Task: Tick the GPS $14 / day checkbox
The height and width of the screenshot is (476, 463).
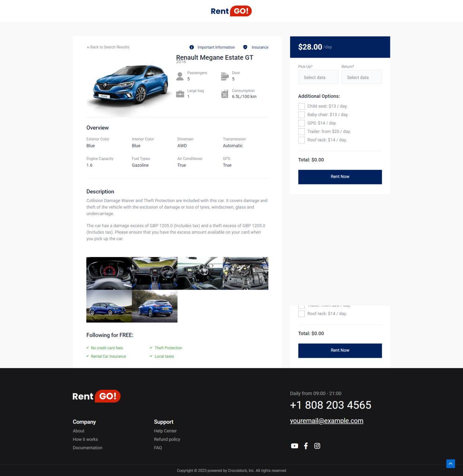Action: pos(301,123)
